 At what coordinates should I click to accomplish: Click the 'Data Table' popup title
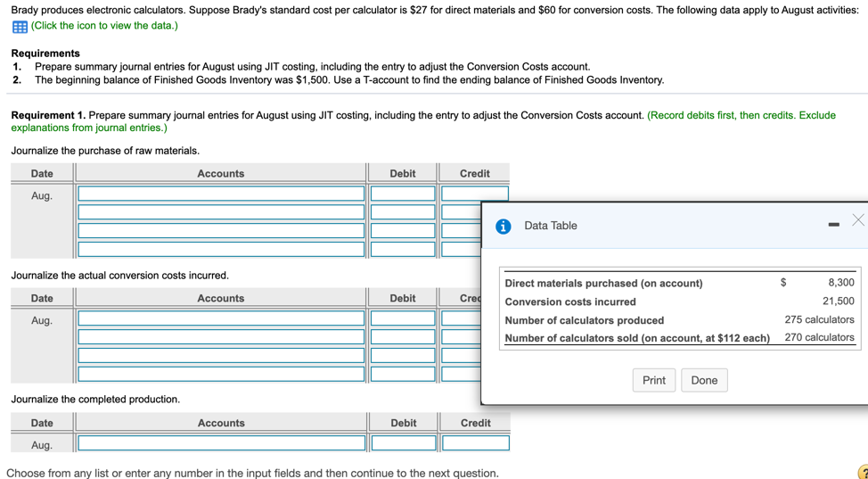550,226
